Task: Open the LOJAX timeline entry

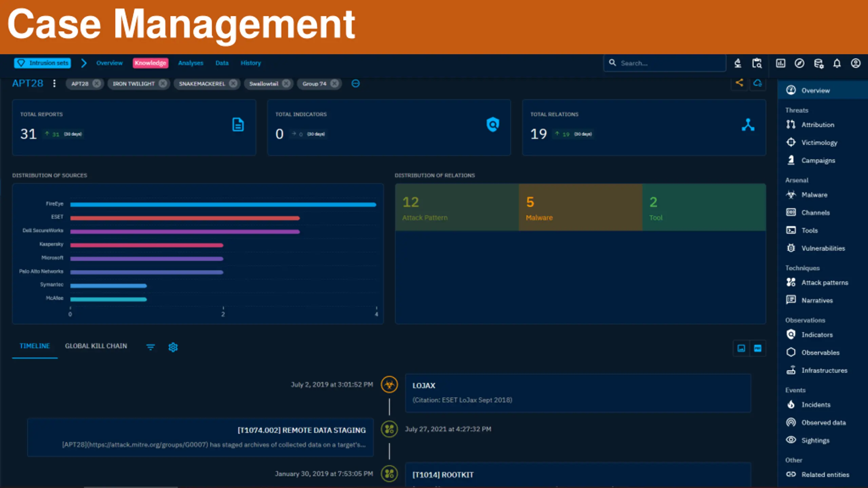Action: 578,393
